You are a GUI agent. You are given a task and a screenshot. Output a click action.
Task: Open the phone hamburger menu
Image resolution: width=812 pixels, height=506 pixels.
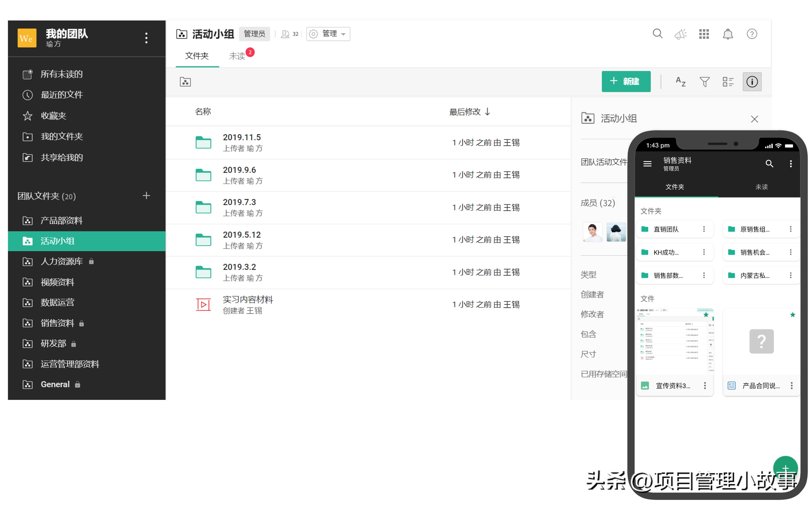(x=647, y=164)
